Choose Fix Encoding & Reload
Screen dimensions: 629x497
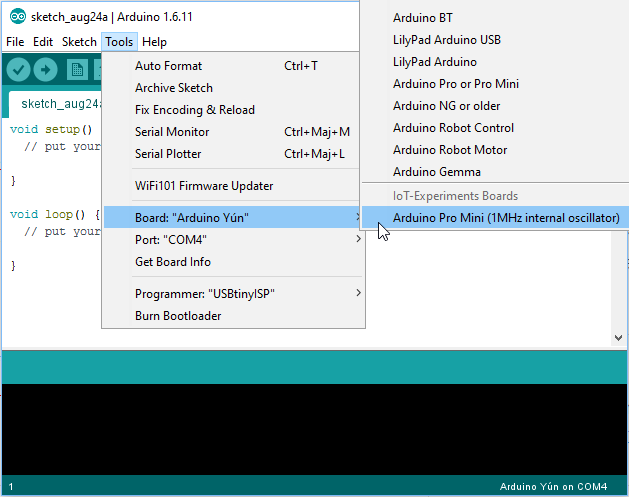point(231,110)
